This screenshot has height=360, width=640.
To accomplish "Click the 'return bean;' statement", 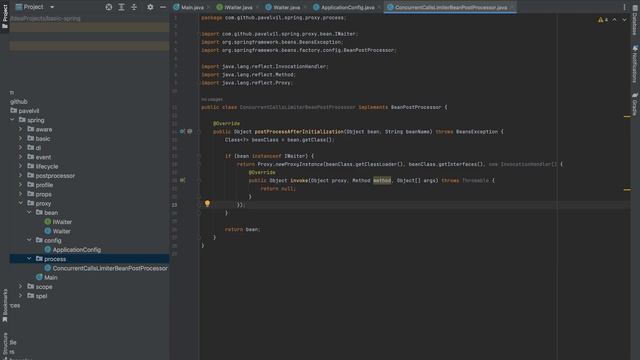I will [x=242, y=229].
